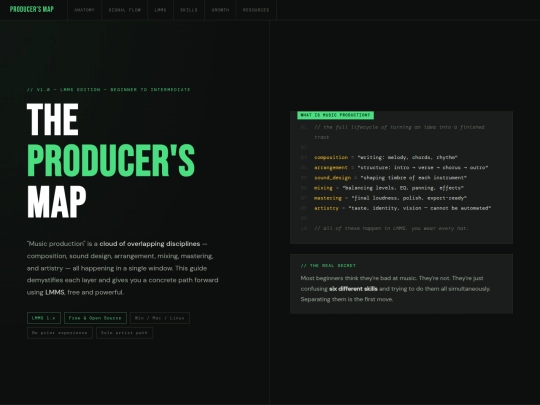Click the Producer's Map logo in header
540x405 pixels.
click(32, 9)
